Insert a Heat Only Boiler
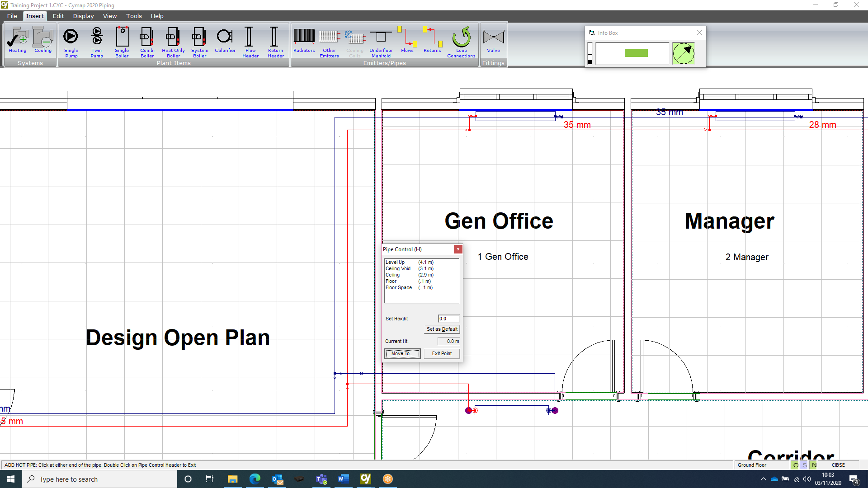This screenshot has width=868, height=488. [x=173, y=42]
